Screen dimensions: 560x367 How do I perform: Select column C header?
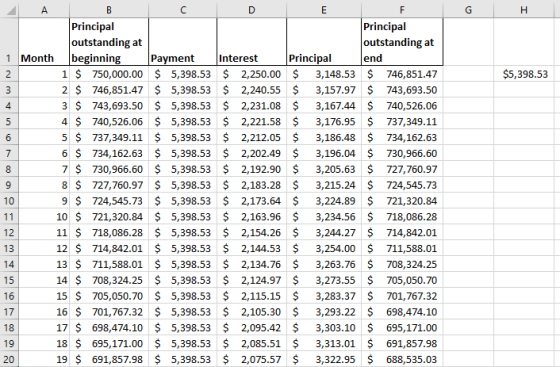click(x=182, y=10)
